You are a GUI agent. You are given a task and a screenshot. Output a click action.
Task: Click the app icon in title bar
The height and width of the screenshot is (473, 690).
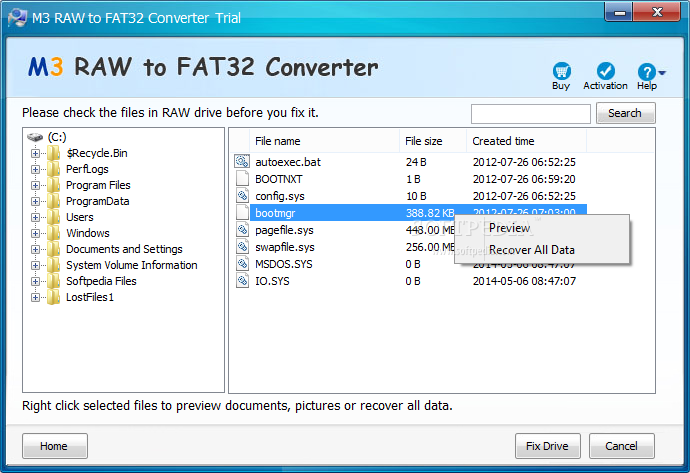pos(17,18)
